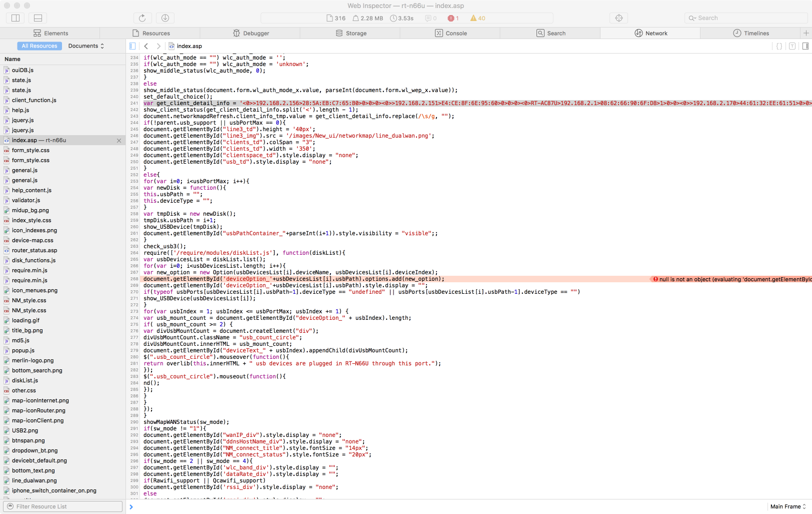Open map-iconRouter.png resource
This screenshot has height=514, width=812.
(62, 410)
